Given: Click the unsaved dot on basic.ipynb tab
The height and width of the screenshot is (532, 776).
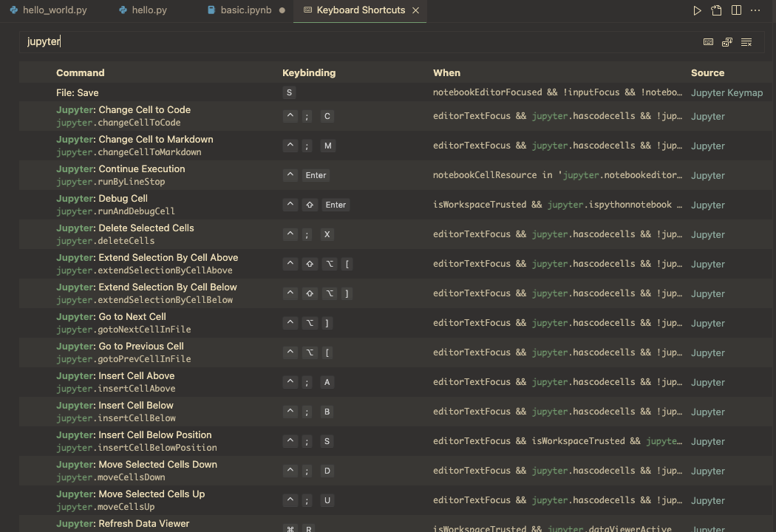Looking at the screenshot, I should 282,10.
